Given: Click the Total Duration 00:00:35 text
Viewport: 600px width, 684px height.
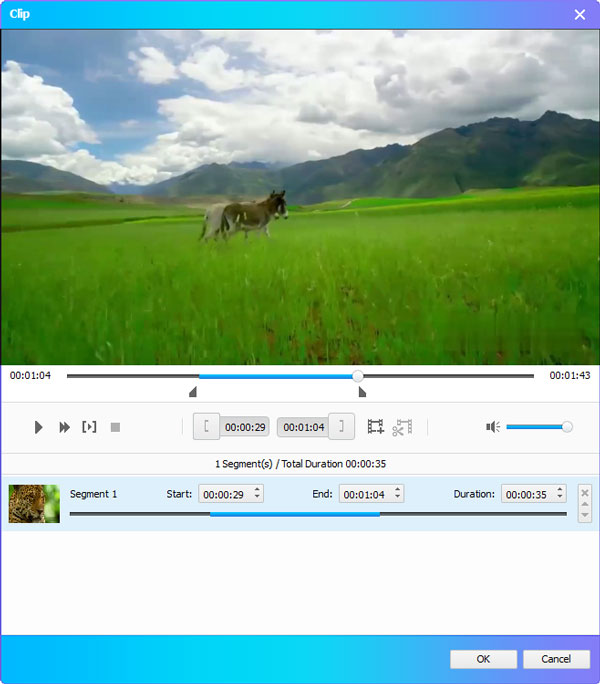Looking at the screenshot, I should pyautogui.click(x=334, y=464).
